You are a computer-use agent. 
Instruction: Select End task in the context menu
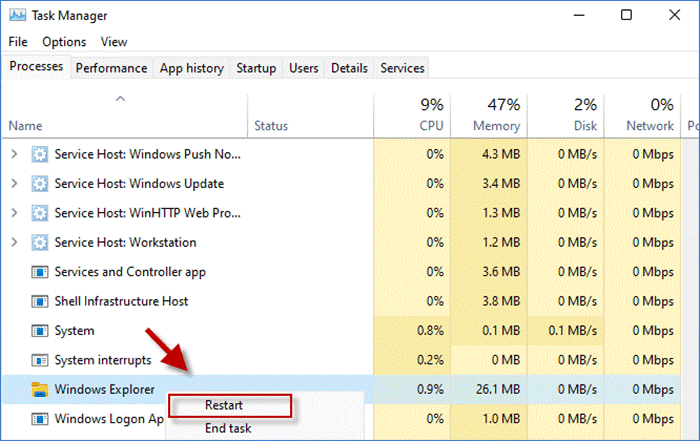click(228, 429)
